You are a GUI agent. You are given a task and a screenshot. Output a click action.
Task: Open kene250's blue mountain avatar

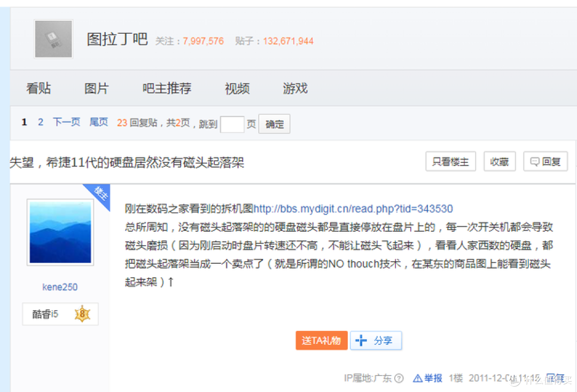click(60, 232)
